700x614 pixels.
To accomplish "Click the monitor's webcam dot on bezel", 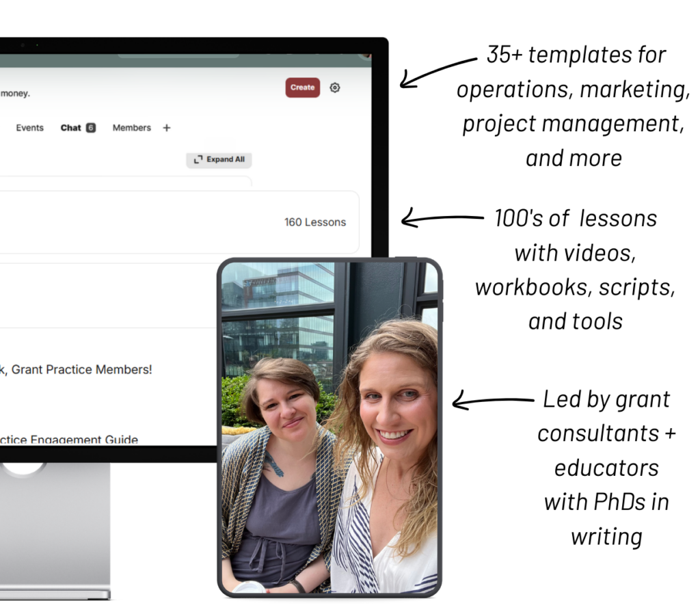I will (x=23, y=45).
